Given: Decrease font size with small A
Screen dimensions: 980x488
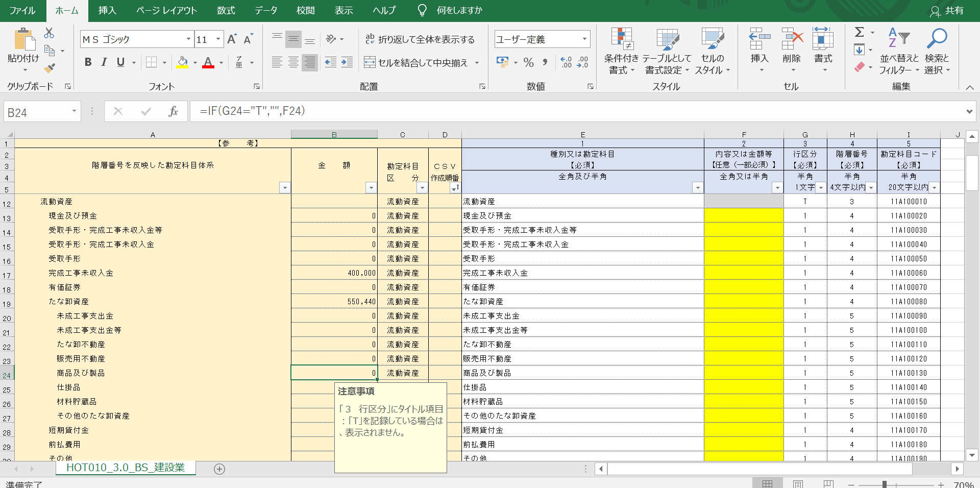Looking at the screenshot, I should [248, 39].
